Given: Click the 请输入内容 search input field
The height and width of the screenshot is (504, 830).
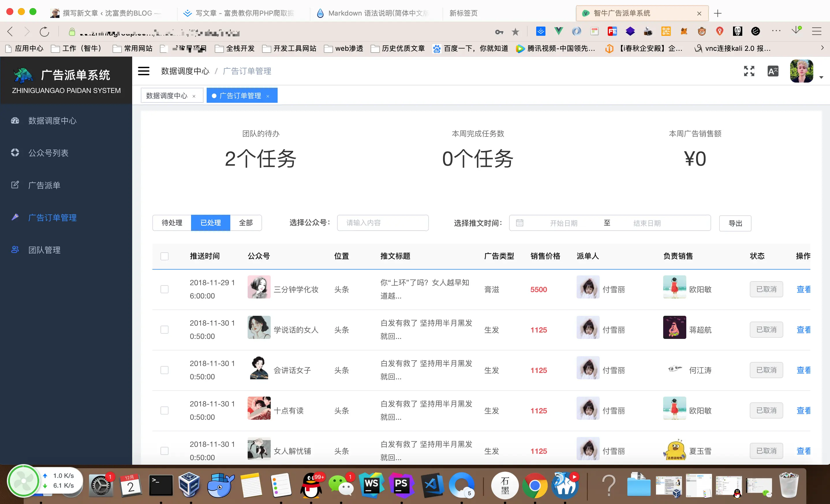Looking at the screenshot, I should [383, 223].
